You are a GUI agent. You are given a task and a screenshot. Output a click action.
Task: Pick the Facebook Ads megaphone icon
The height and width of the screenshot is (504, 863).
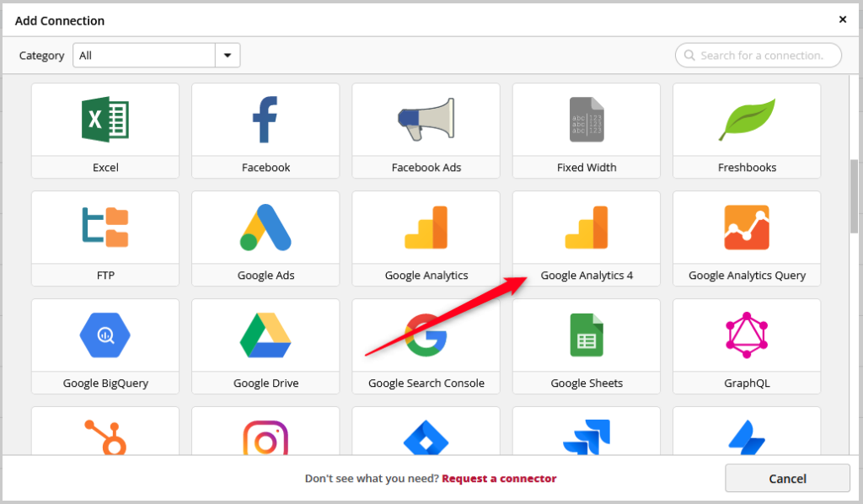tap(426, 120)
